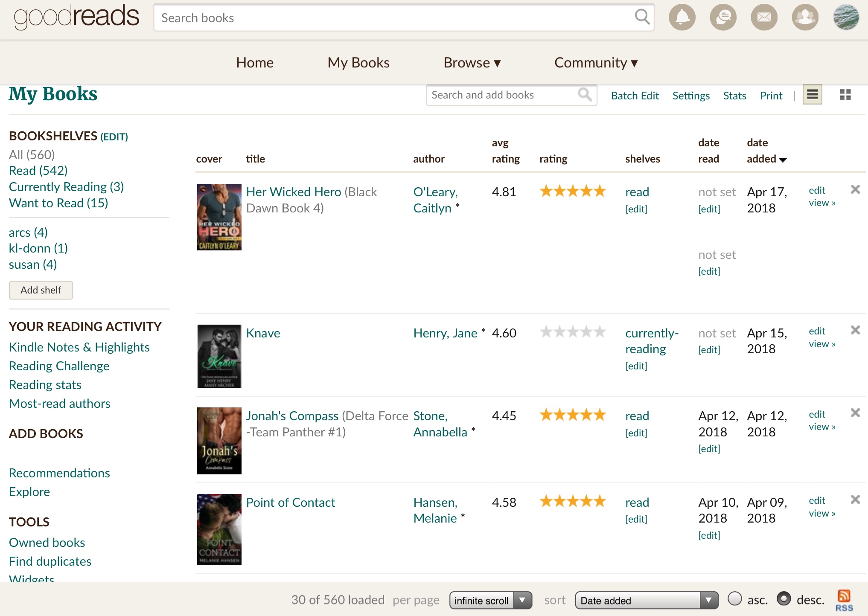Open the group discussions speech bubble icon
868x616 pixels.
723,18
